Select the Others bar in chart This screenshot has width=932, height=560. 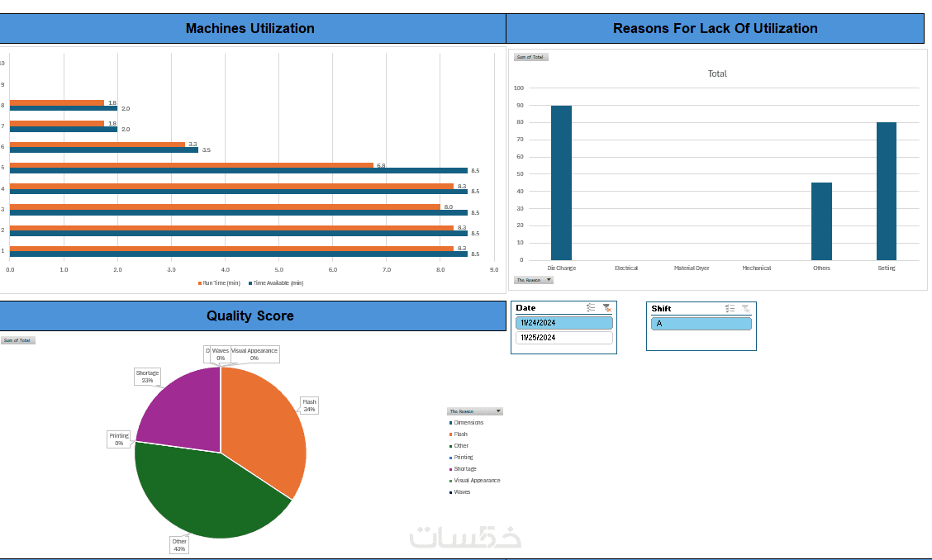821,221
